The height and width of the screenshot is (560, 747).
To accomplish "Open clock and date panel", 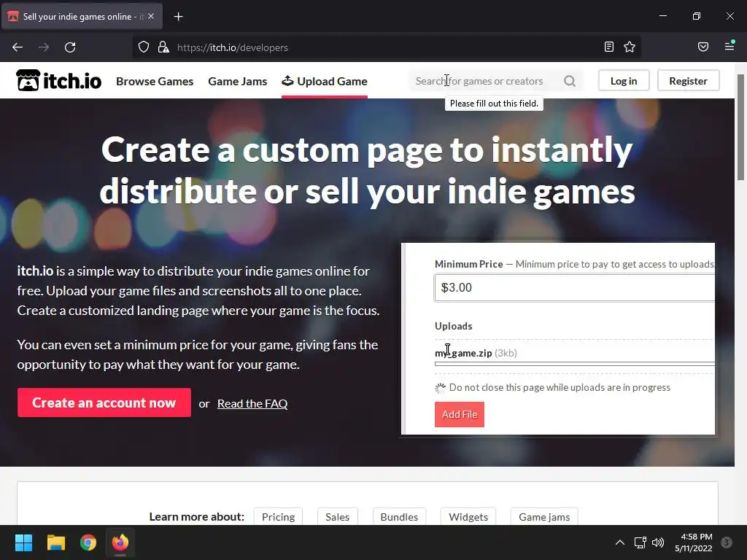I will point(694,542).
